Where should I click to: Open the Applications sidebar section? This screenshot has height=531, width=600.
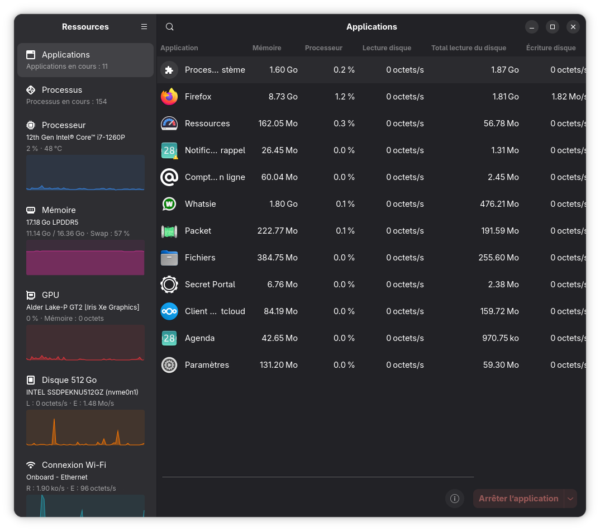(x=85, y=60)
